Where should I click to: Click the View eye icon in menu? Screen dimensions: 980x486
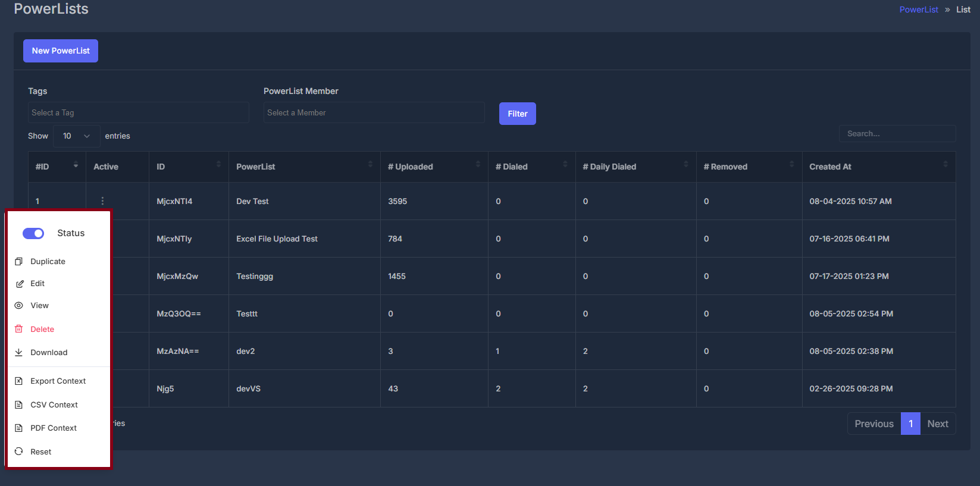click(19, 305)
